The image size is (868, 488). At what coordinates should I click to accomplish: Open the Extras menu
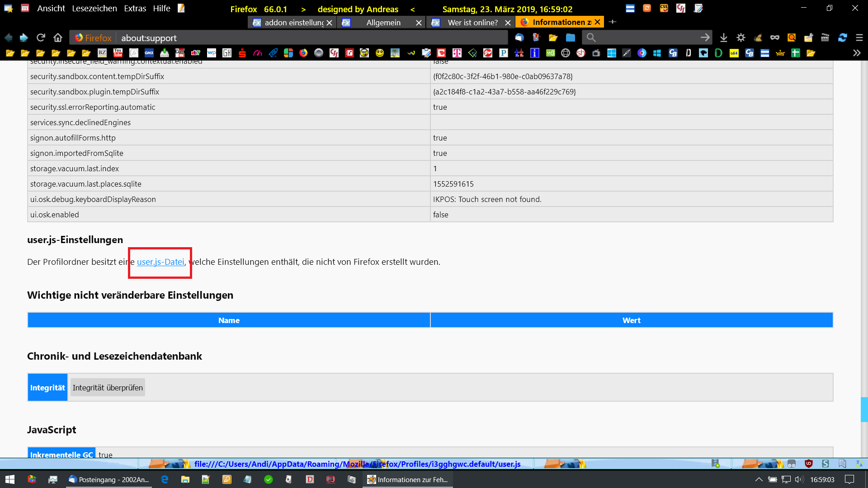(135, 9)
